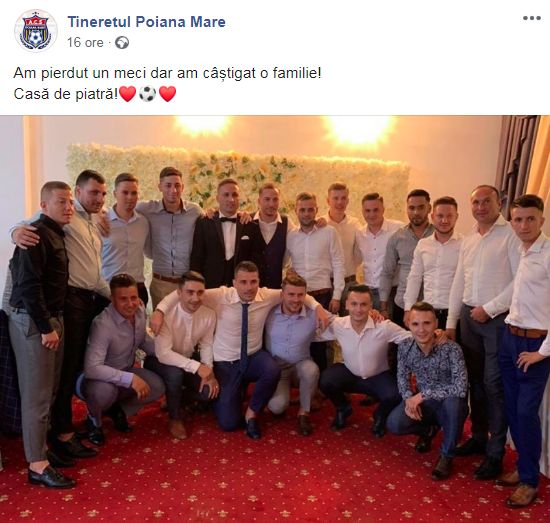The image size is (550, 523).
Task: Click the soccer ball emoji in the post
Action: pos(147,94)
